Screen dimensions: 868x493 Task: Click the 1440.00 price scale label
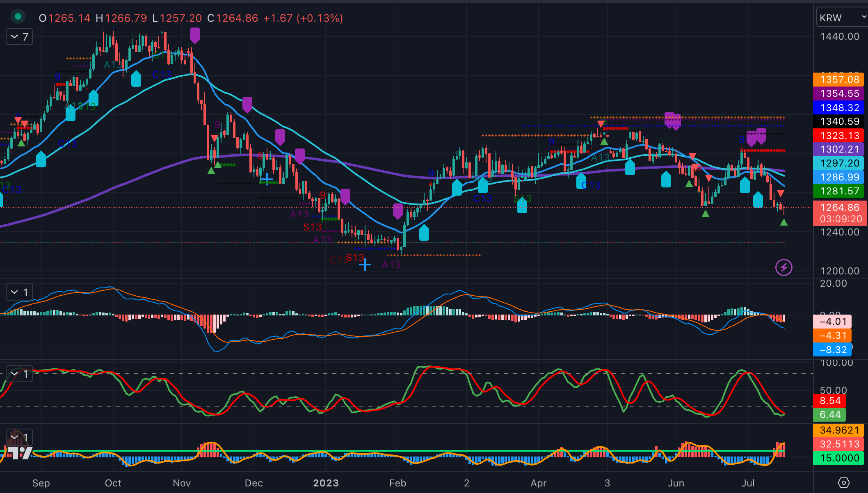point(839,37)
